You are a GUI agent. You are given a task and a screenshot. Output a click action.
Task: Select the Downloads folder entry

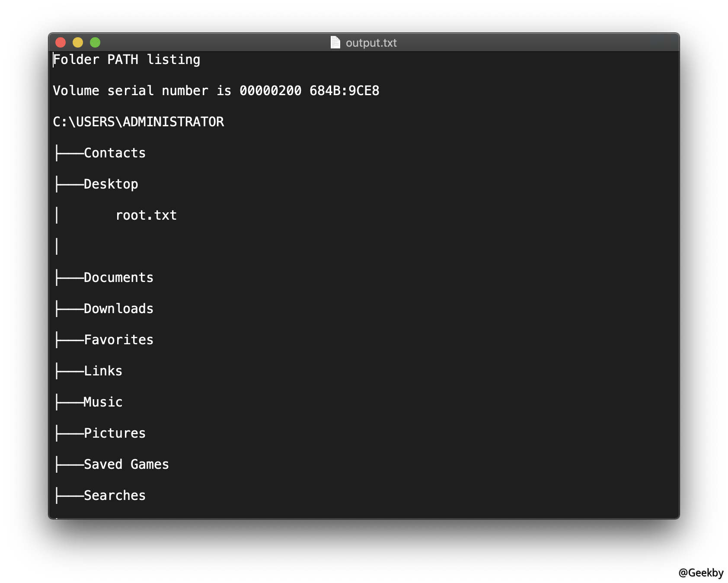(118, 308)
